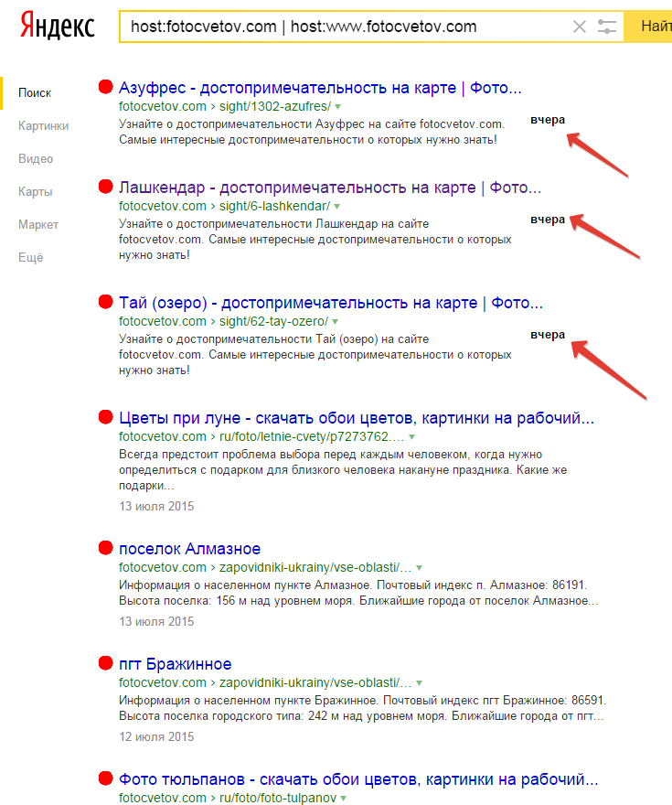This screenshot has height=805, width=672.
Task: Click red favicon next to Азуфрес result
Action: pyautogui.click(x=106, y=87)
